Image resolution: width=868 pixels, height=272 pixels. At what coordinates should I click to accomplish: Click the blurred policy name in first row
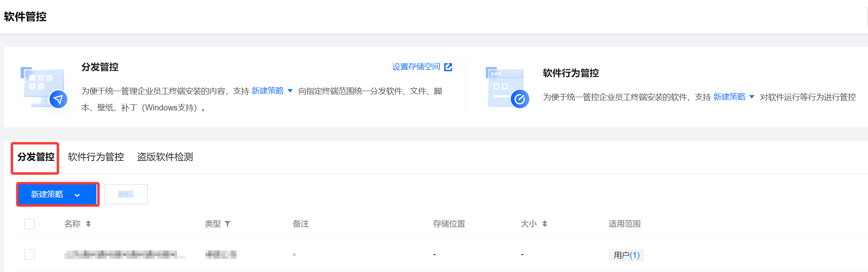[121, 254]
